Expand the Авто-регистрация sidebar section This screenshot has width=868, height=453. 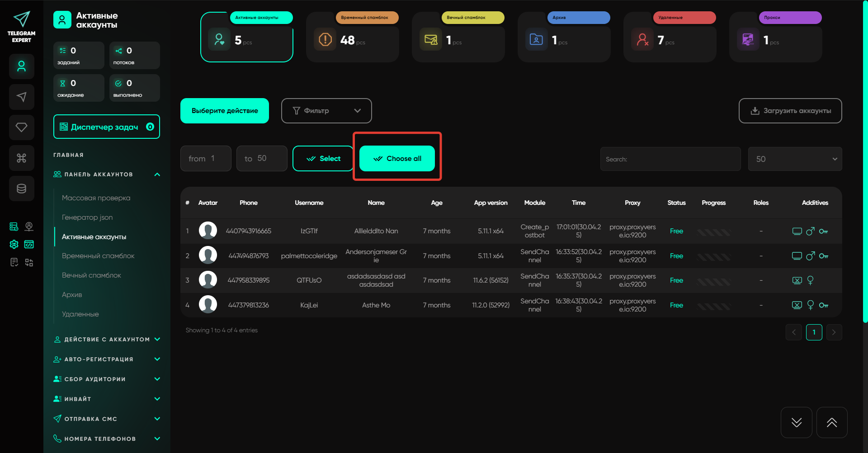coord(106,359)
